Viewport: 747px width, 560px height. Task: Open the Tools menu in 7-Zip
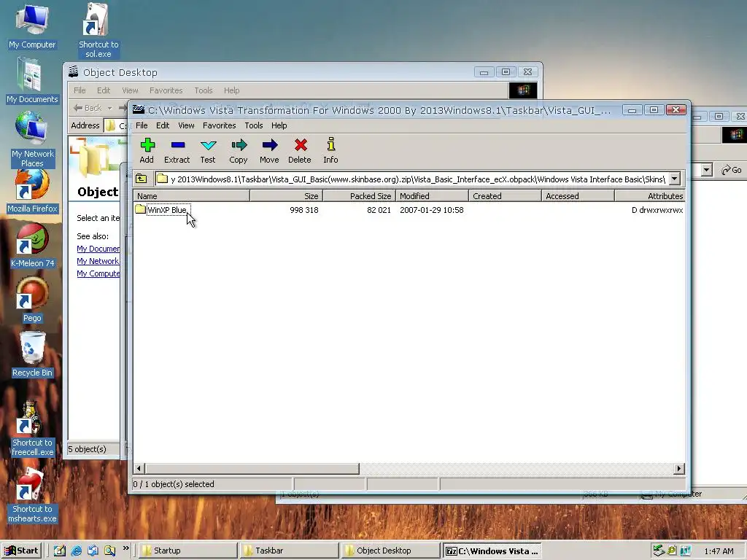click(253, 125)
